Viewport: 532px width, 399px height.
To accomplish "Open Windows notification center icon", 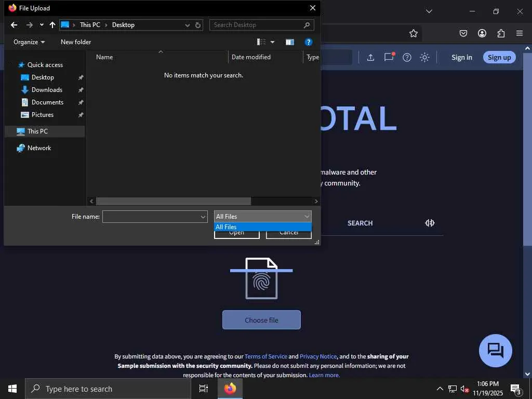I will [x=515, y=389].
